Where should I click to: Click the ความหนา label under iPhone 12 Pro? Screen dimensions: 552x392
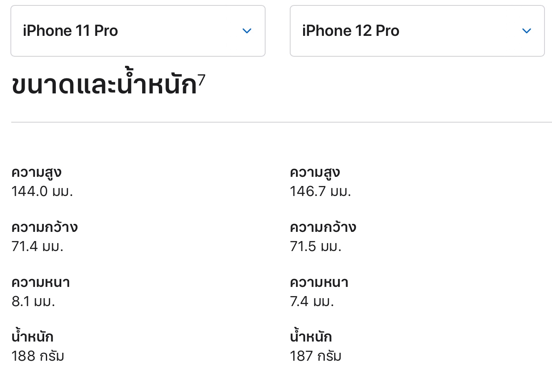[319, 283]
